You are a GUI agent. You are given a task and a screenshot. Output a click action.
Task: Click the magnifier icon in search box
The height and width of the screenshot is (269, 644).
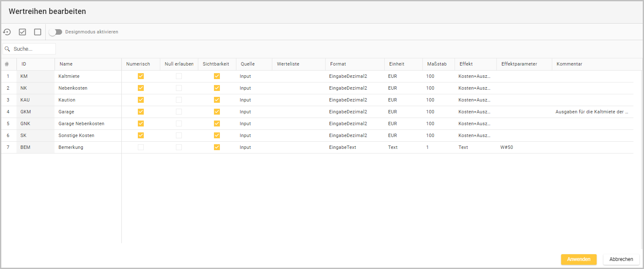[x=7, y=49]
